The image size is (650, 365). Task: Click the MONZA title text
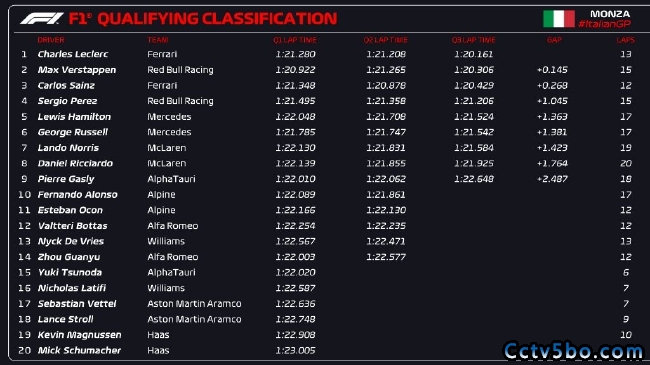[x=610, y=14]
